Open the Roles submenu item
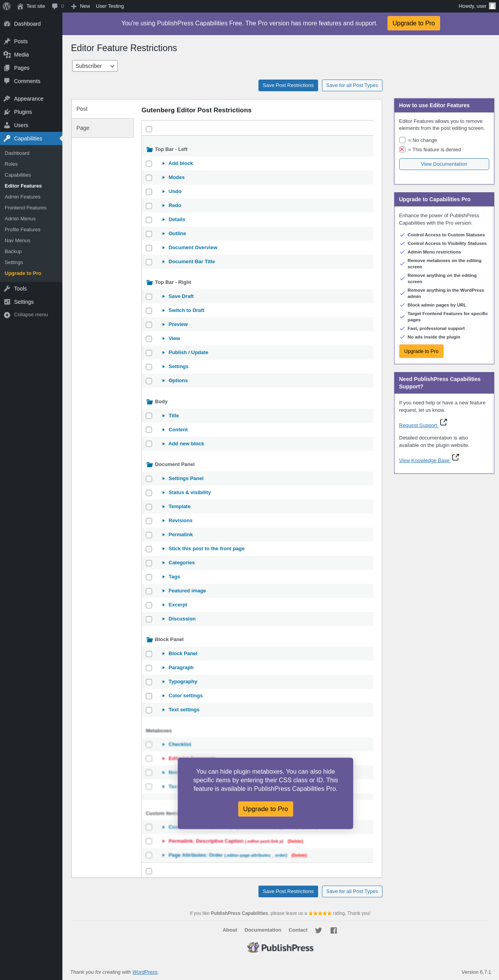499x980 pixels. pos(11,164)
